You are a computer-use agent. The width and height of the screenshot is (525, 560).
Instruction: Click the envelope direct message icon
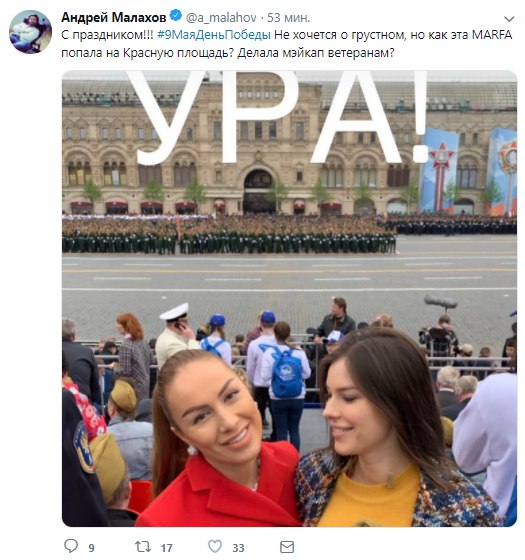(x=287, y=547)
